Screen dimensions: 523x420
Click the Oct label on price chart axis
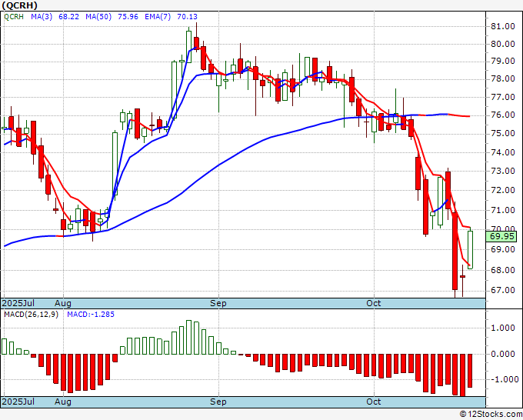374,303
